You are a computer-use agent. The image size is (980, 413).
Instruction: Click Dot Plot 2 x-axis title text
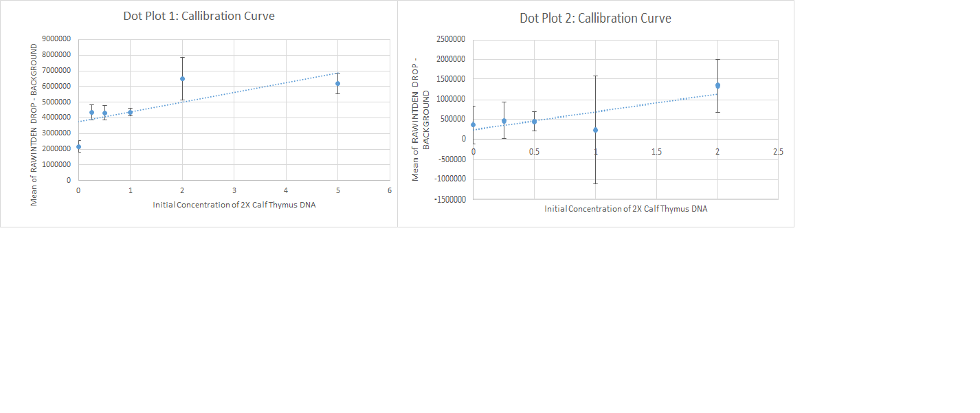tap(625, 209)
